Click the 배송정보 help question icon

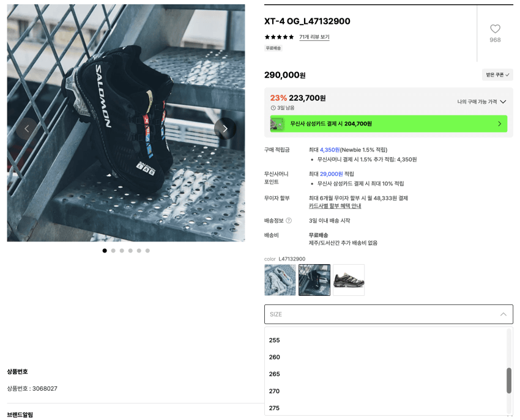pyautogui.click(x=289, y=221)
